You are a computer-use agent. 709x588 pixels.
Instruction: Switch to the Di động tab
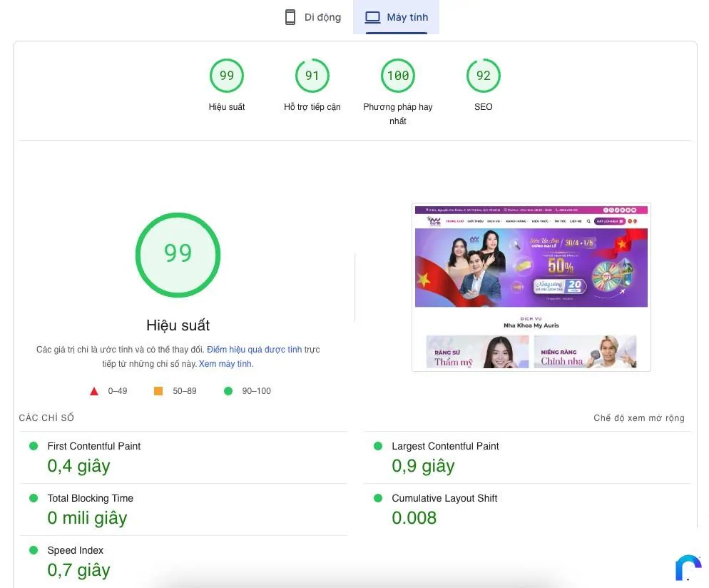click(x=312, y=17)
